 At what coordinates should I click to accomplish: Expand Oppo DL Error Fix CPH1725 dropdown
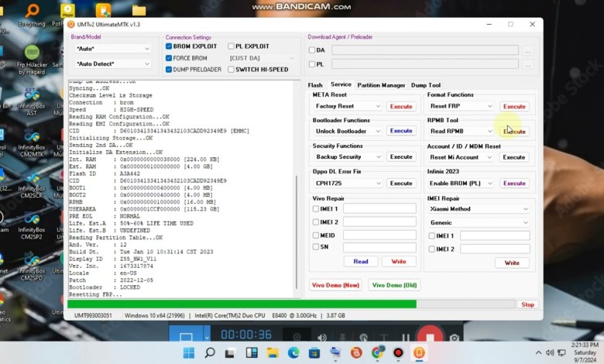[x=348, y=183]
